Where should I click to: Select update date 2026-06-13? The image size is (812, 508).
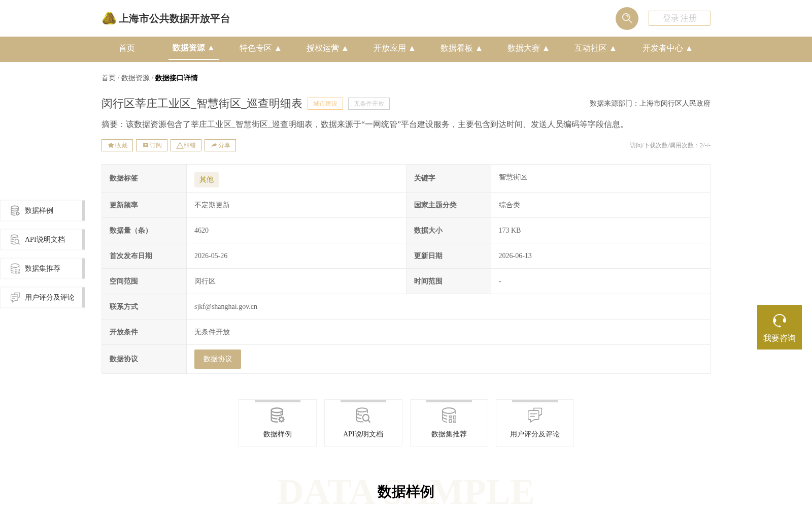pyautogui.click(x=515, y=256)
